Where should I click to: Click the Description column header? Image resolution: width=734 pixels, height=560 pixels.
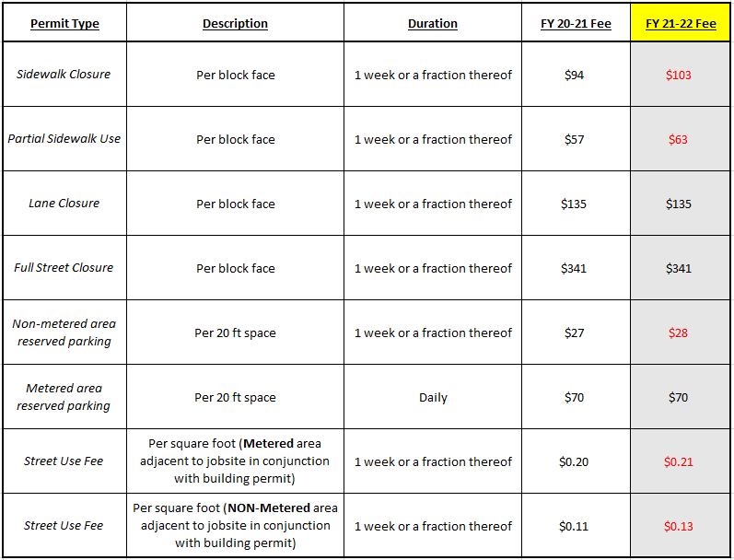tap(235, 24)
